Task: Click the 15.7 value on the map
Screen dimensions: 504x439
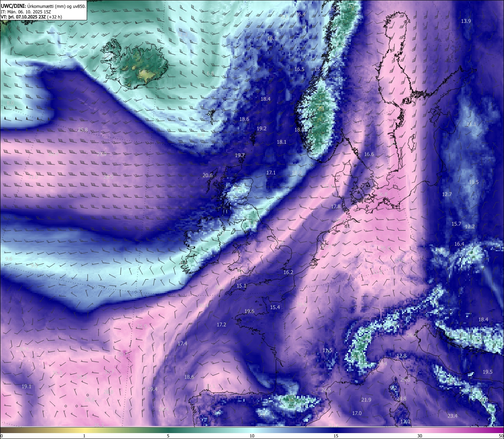Action: click(x=456, y=224)
